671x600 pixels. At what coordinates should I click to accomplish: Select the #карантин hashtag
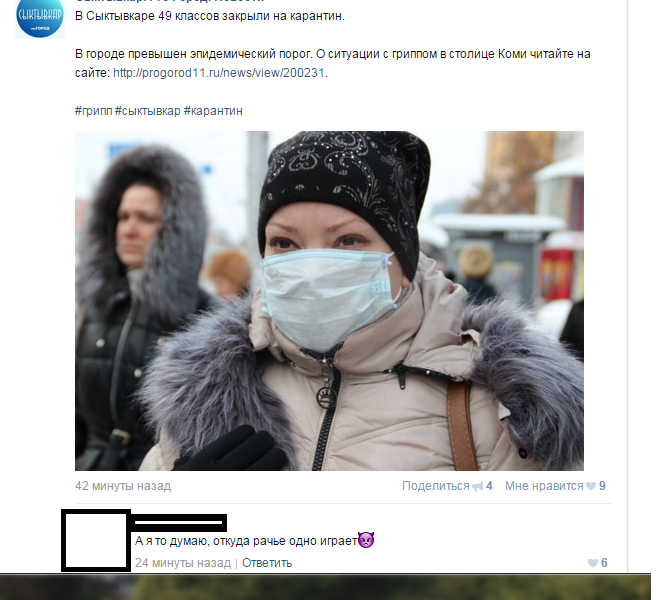coord(213,111)
